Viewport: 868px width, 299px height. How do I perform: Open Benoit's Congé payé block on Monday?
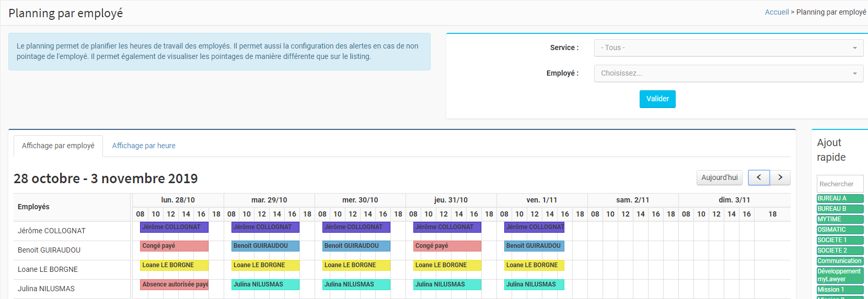pos(174,246)
